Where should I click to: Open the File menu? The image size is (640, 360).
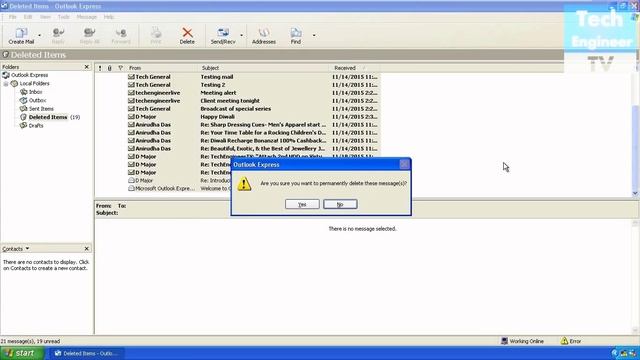(x=13, y=17)
